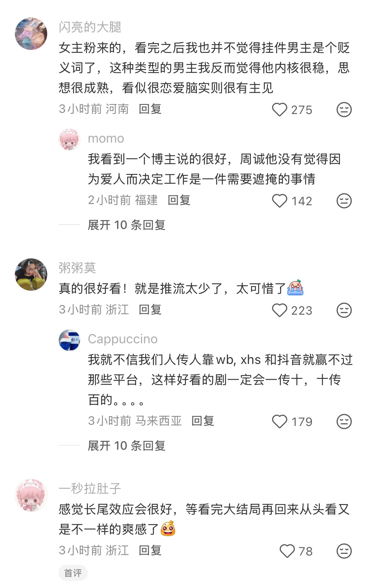Image resolution: width=367 pixels, height=588 pixels.
Task: Reply to 一秒拉肚子's comment
Action: [x=150, y=550]
